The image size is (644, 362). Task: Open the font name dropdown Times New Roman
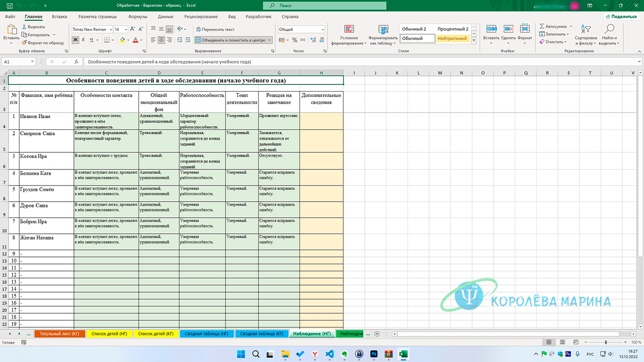[x=91, y=29]
